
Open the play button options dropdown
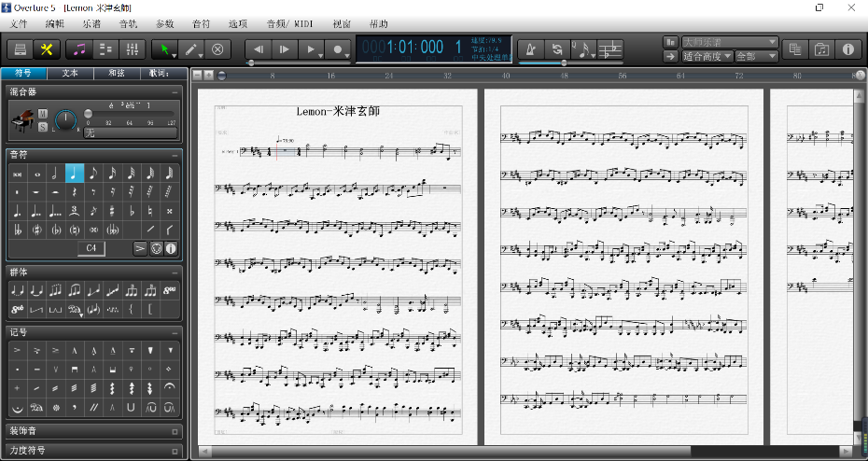[x=320, y=55]
